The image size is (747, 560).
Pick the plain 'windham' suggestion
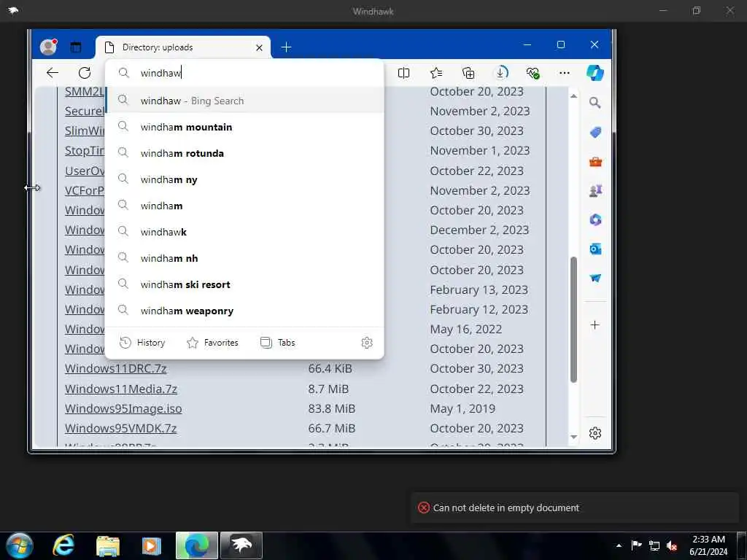244,206
